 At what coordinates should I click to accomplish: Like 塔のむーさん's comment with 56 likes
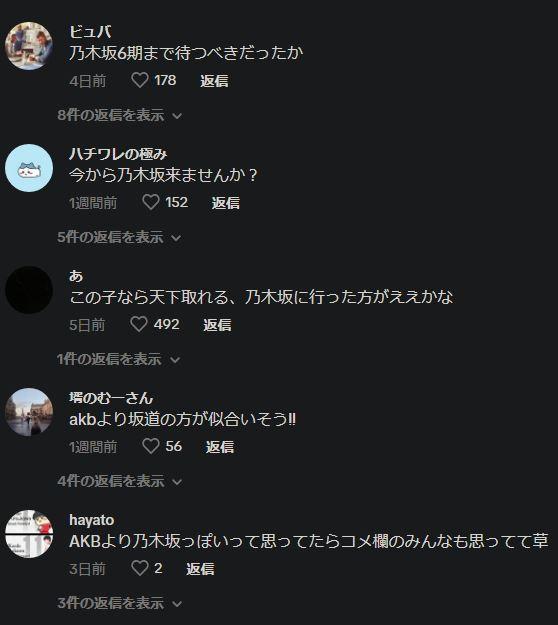tap(151, 446)
